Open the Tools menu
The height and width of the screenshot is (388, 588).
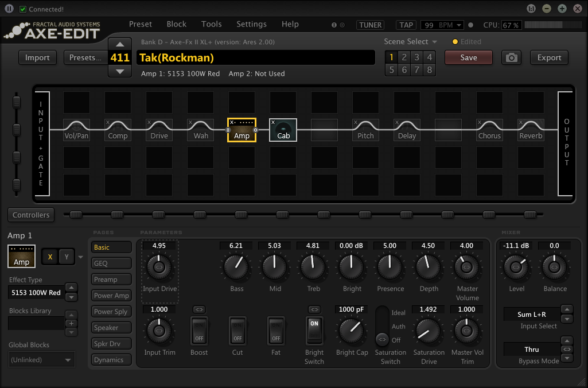coord(212,24)
